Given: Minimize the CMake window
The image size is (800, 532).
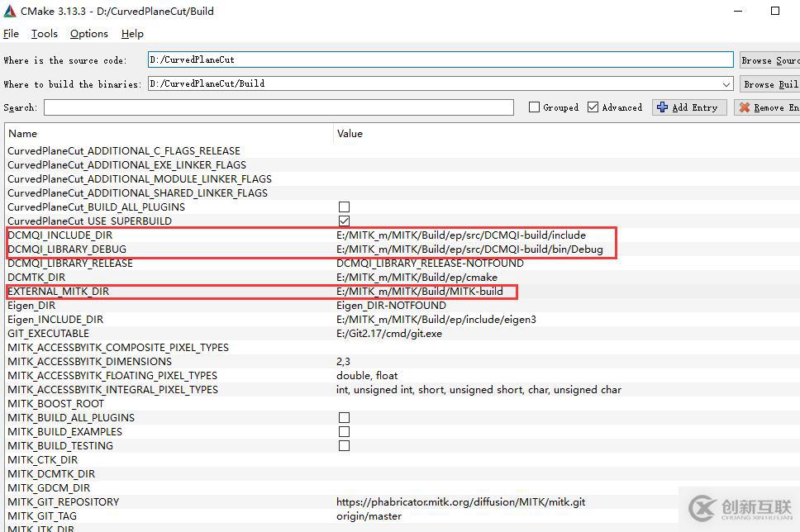Looking at the screenshot, I should (x=738, y=11).
